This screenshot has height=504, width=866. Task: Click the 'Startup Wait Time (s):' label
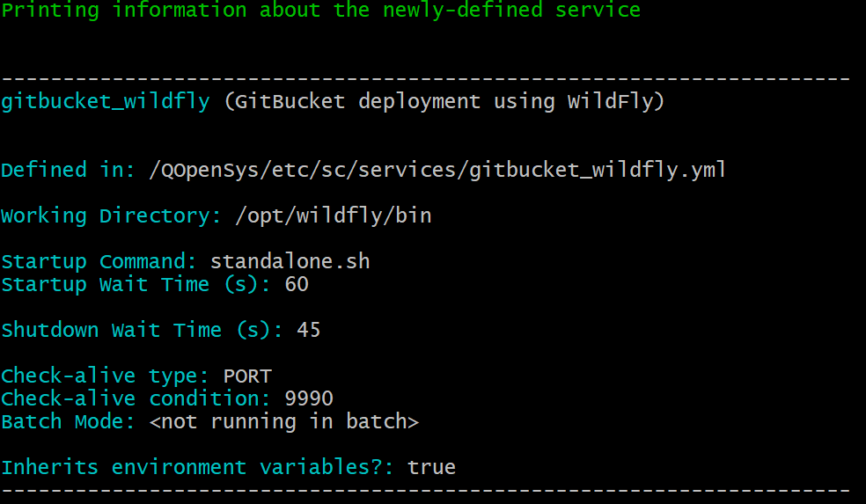136,284
